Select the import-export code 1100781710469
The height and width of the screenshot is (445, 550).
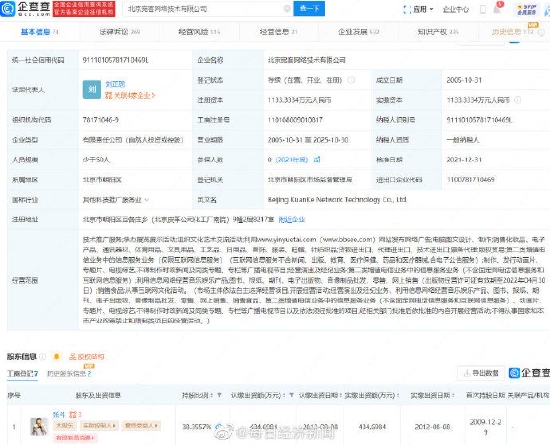pyautogui.click(x=470, y=180)
